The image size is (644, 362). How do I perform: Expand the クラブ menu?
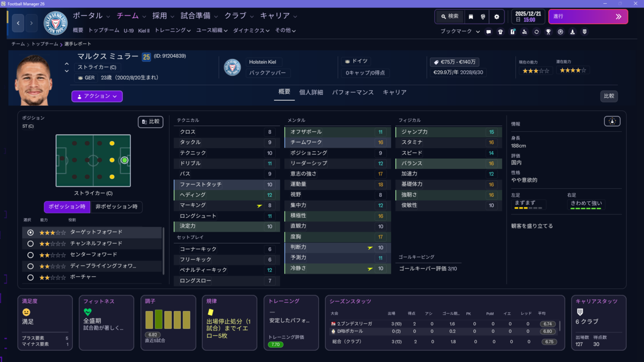coord(239,16)
